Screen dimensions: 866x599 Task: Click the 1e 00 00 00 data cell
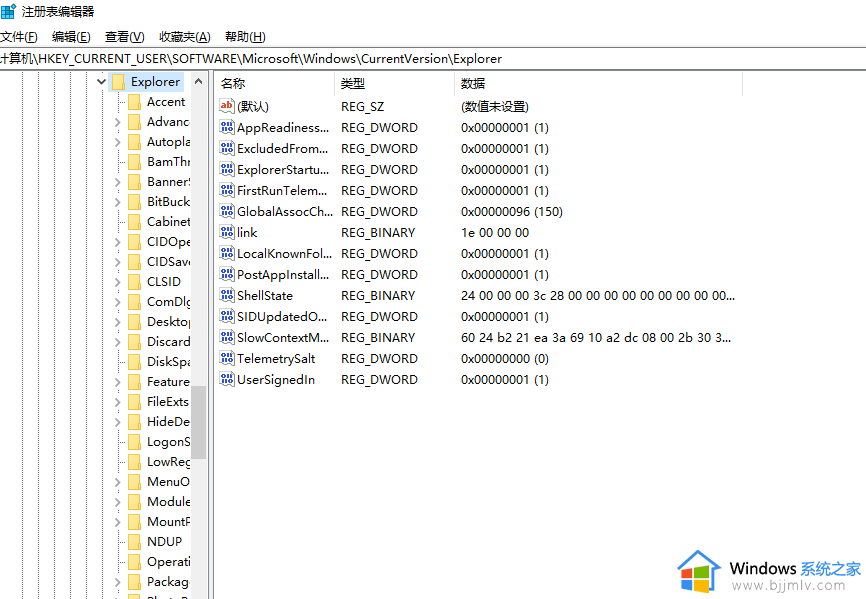[495, 232]
